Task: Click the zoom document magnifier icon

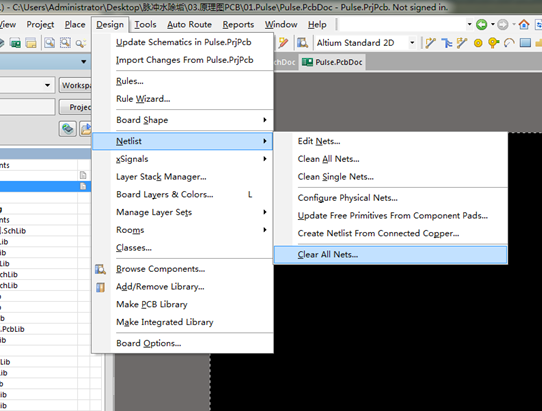Action: coord(49,43)
